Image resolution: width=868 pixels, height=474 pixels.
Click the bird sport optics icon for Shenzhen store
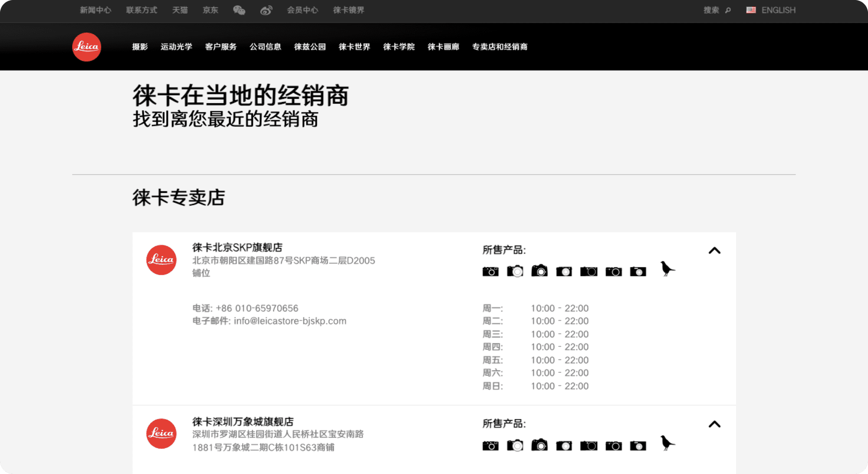[667, 443]
